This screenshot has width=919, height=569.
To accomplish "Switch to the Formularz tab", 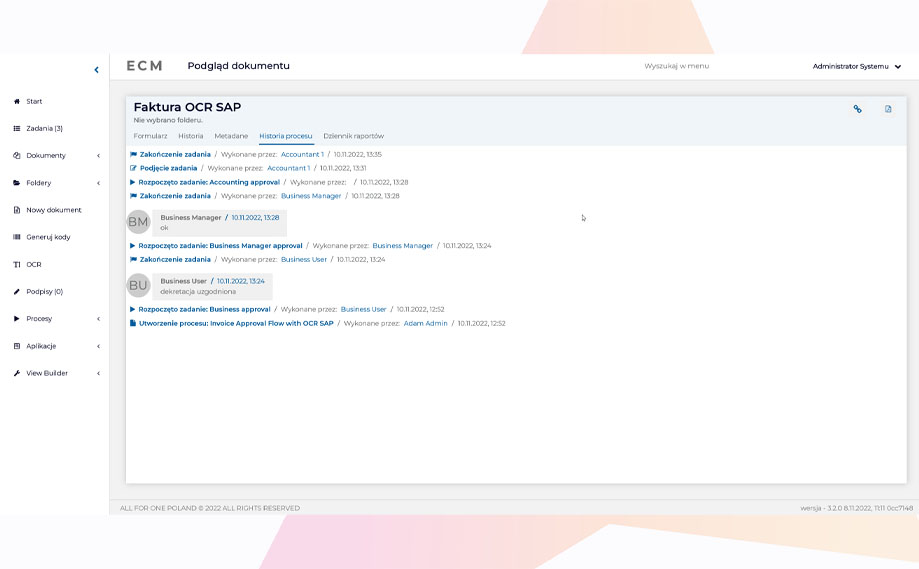I will [x=150, y=135].
